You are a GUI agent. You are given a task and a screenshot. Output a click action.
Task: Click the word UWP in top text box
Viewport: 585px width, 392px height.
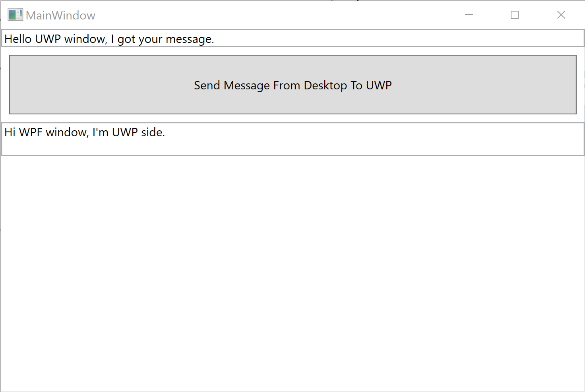pos(48,39)
